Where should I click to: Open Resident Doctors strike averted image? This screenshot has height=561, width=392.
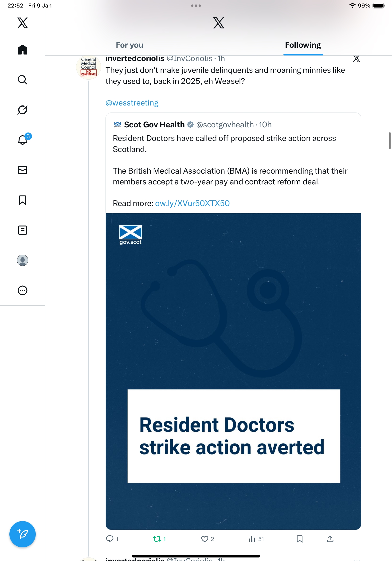[233, 371]
